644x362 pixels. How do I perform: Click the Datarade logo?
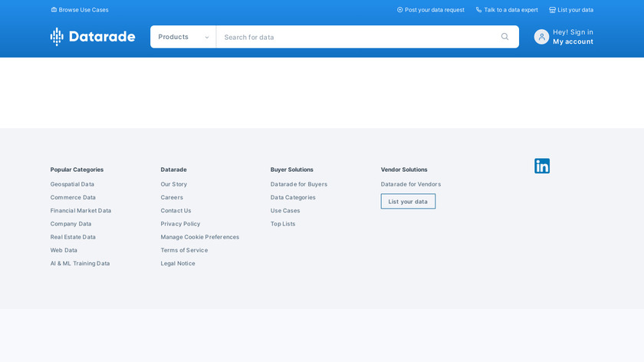pyautogui.click(x=93, y=37)
